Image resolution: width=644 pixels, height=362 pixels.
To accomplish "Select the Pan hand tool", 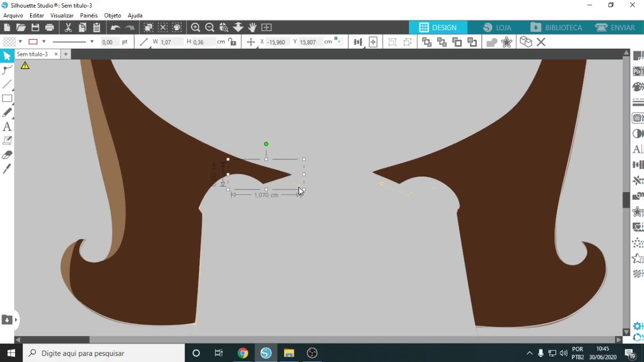I will point(252,28).
